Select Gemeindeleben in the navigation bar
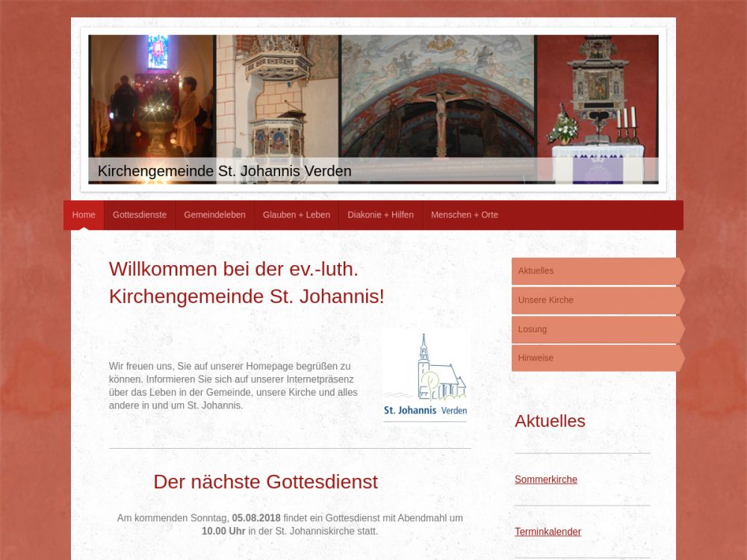This screenshot has width=747, height=560. pos(214,215)
